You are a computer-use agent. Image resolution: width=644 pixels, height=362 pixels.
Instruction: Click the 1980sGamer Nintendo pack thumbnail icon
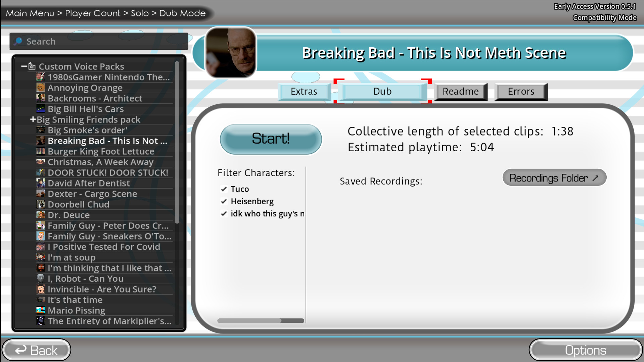41,77
